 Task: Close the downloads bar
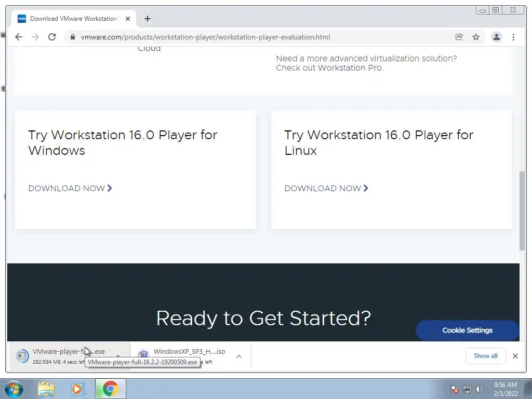[515, 355]
